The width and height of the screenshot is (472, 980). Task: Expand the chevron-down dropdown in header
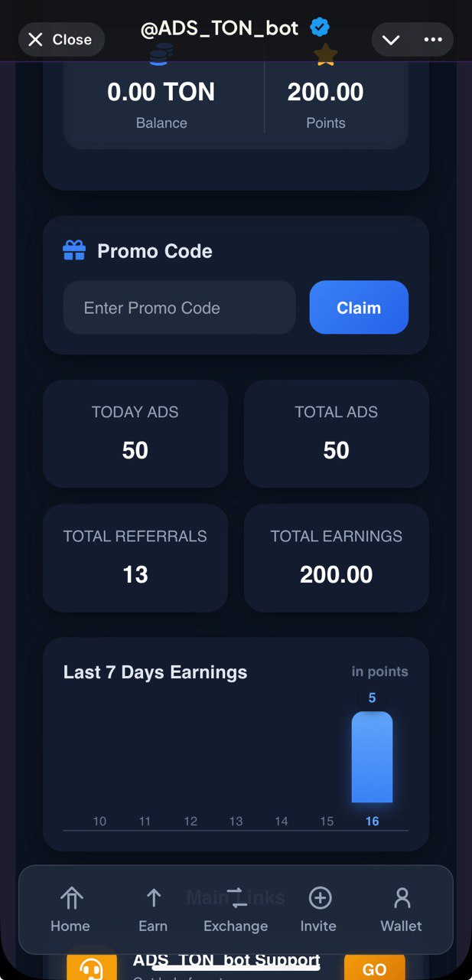(x=391, y=40)
